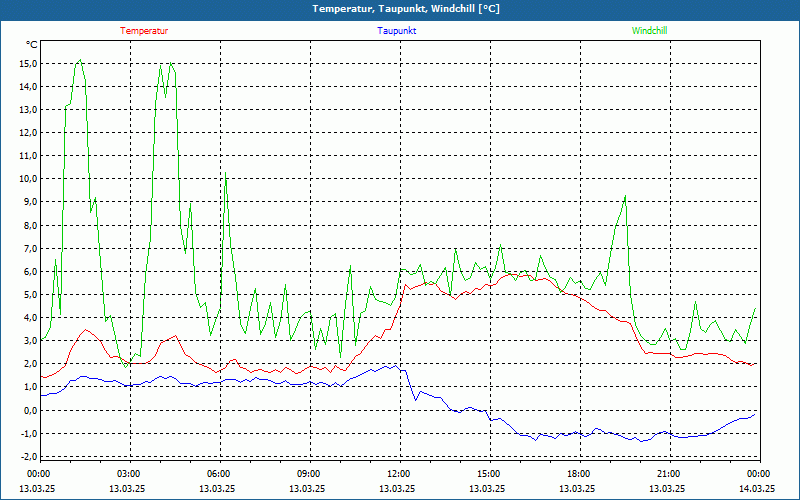The image size is (800, 500).
Task: Click the Taupunkt line minimum near 20:00
Action: tap(641, 441)
